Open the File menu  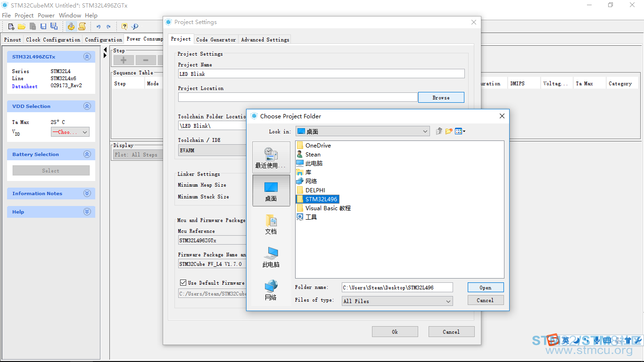[x=6, y=16]
